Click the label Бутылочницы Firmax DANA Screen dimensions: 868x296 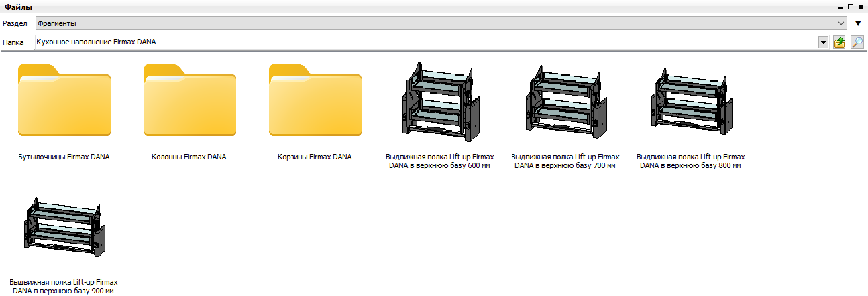tap(64, 157)
